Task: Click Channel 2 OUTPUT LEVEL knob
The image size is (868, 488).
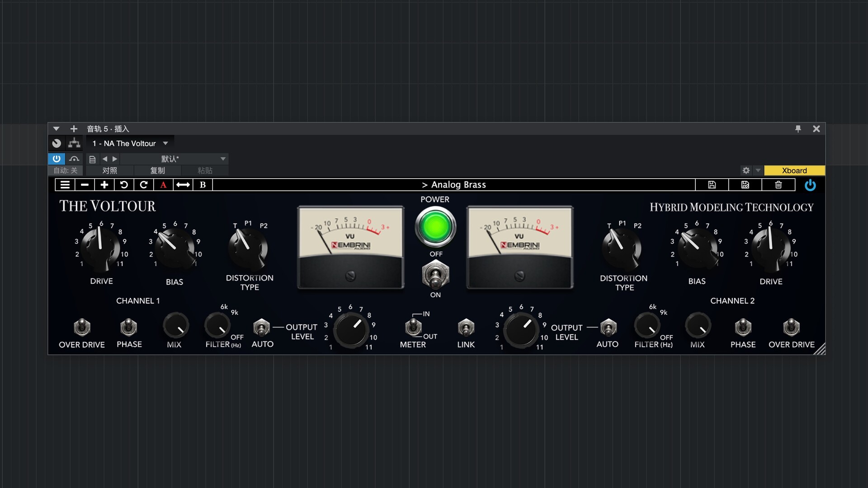Action: click(x=521, y=330)
